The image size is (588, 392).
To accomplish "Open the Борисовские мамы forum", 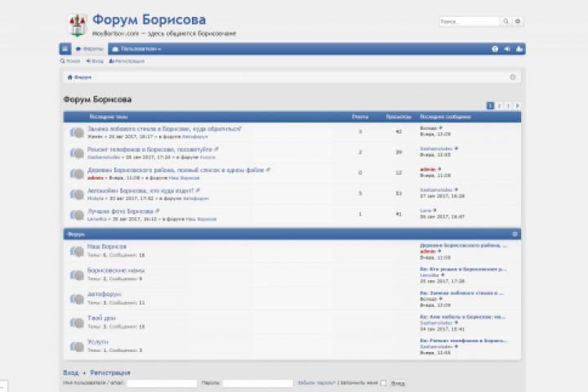I will 116,270.
